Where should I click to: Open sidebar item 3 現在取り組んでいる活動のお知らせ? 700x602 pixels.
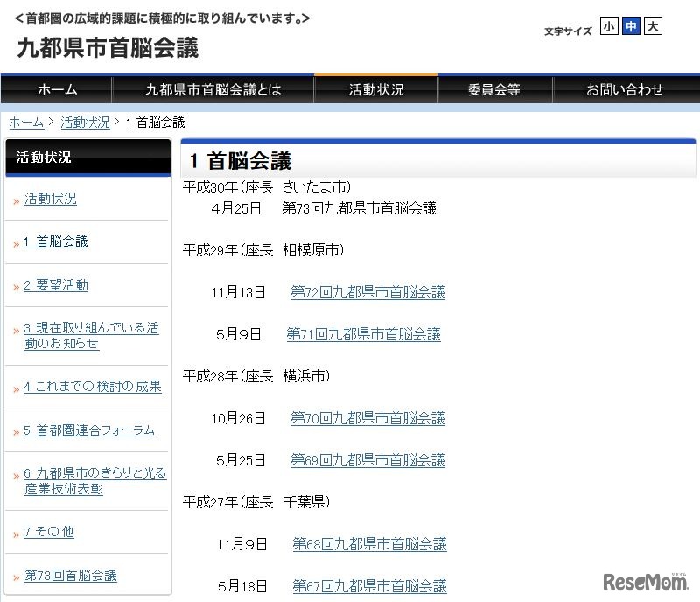pyautogui.click(x=91, y=336)
